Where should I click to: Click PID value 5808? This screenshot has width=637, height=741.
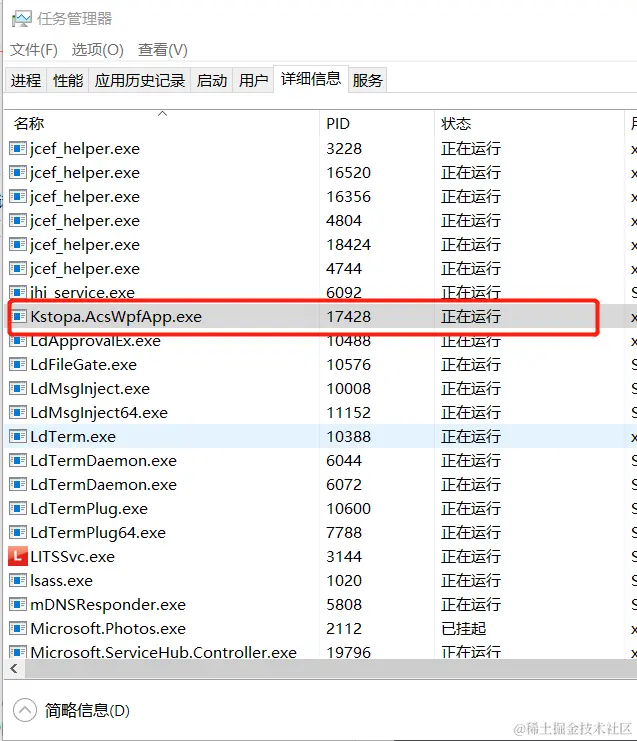pyautogui.click(x=344, y=604)
